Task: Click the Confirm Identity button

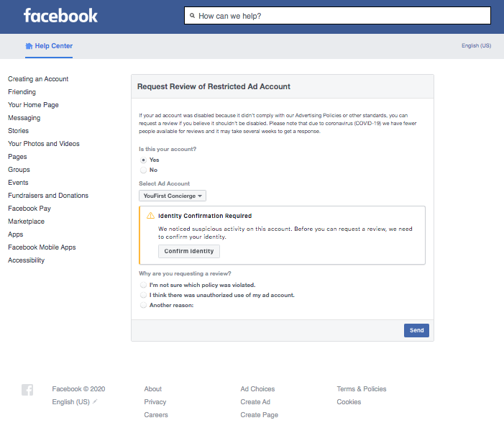Action: coord(189,251)
